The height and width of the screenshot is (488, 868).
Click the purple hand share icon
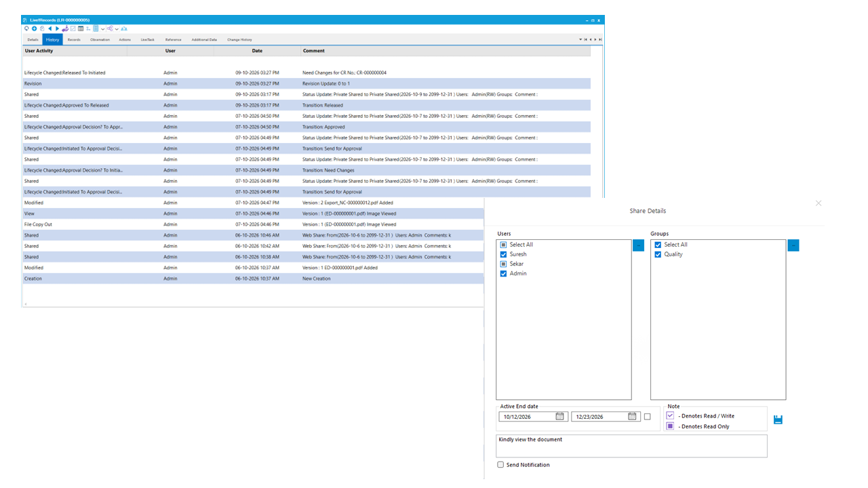tap(65, 28)
